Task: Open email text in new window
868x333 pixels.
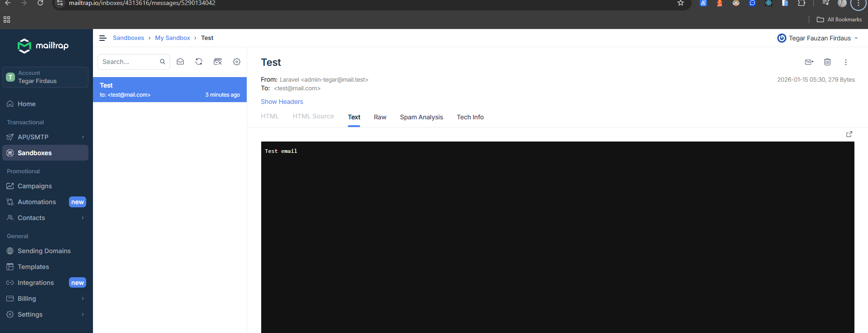Action: (x=849, y=134)
